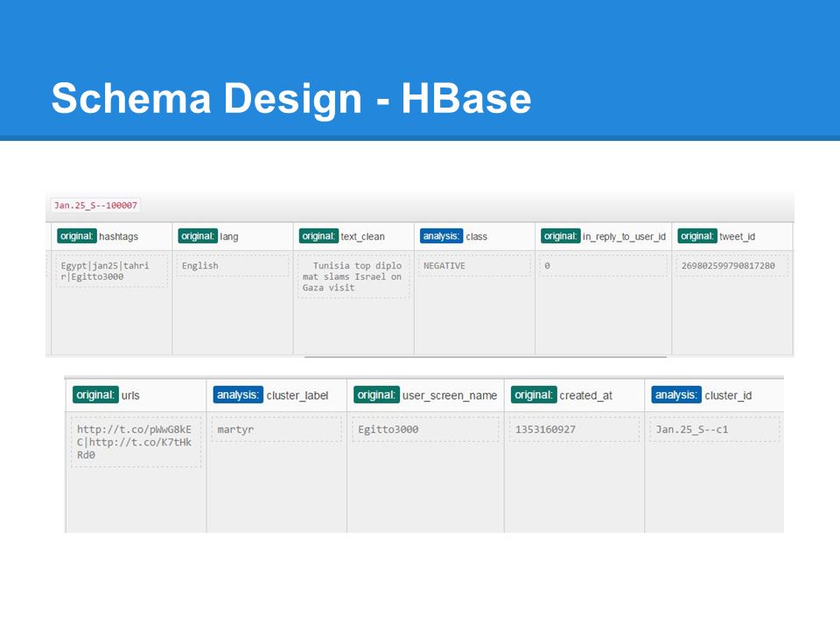Click the original: created_at column header
The height and width of the screenshot is (630, 840).
click(x=562, y=395)
